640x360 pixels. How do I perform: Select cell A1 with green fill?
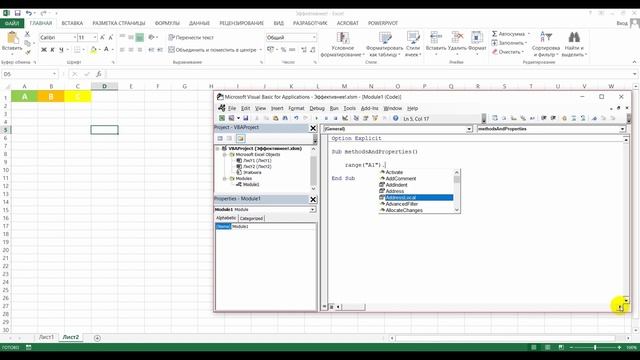click(24, 97)
